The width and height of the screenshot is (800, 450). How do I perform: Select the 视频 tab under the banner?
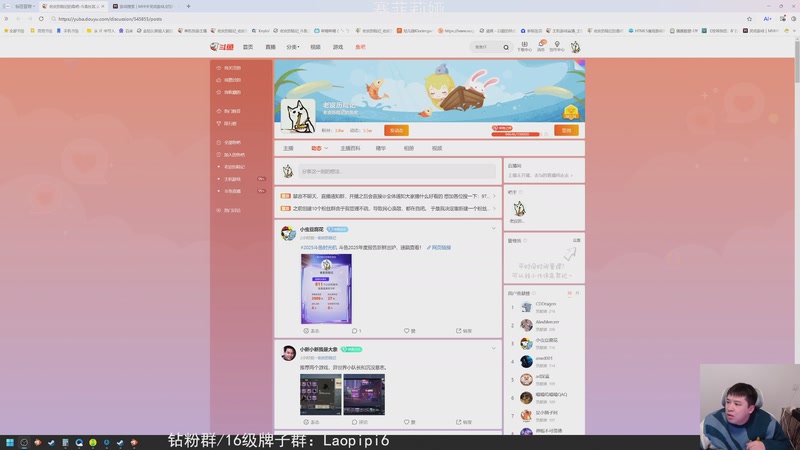437,148
